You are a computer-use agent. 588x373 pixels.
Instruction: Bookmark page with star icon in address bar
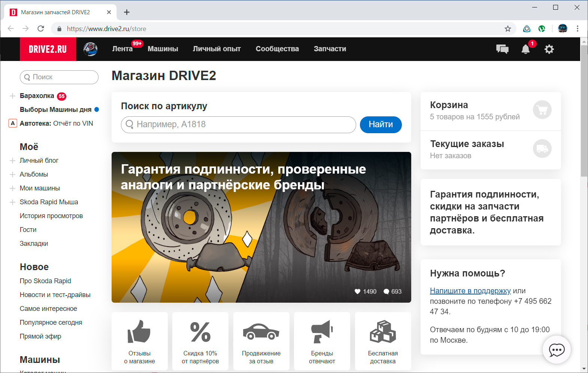click(x=508, y=29)
